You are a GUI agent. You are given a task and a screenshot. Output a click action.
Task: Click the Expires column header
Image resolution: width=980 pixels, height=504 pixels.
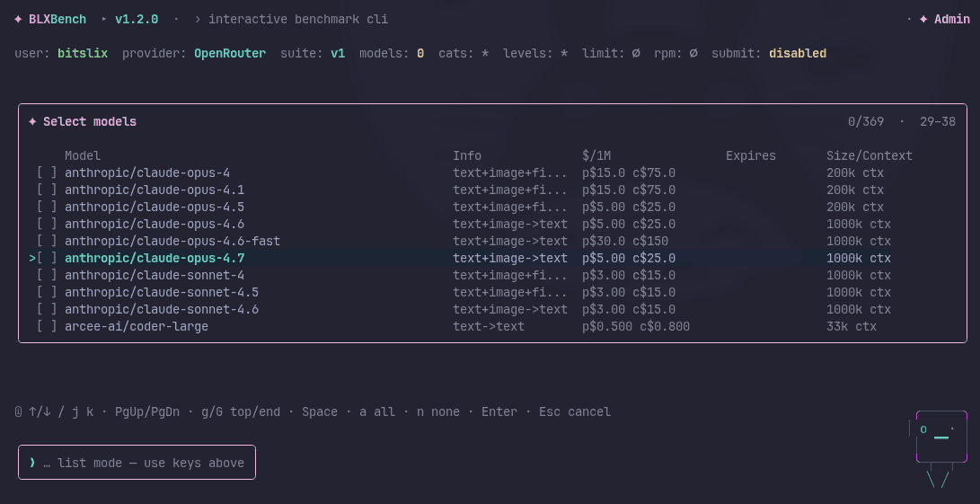751,155
